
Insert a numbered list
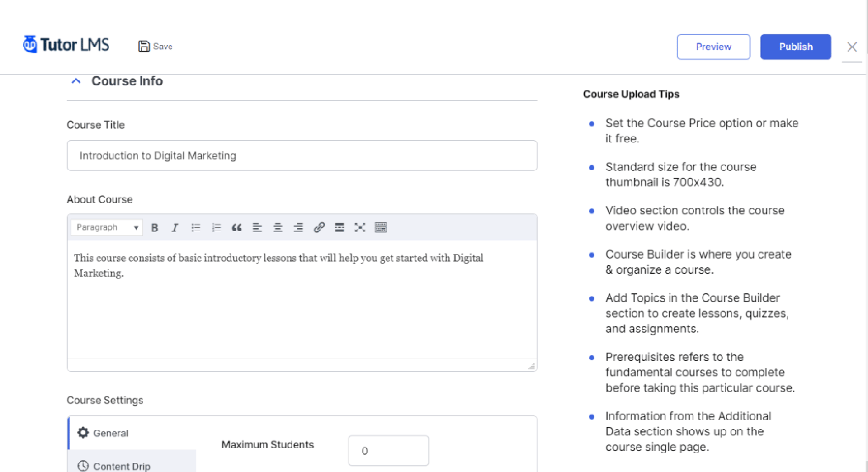217,227
